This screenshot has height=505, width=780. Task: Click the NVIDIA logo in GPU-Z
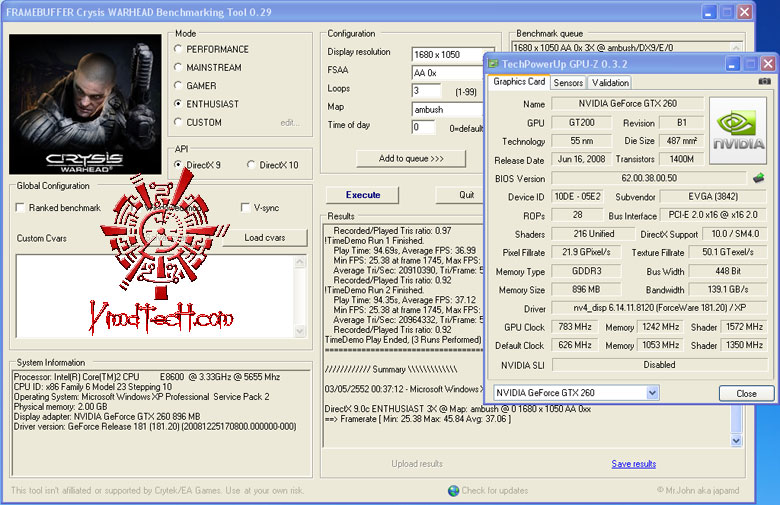pos(738,131)
